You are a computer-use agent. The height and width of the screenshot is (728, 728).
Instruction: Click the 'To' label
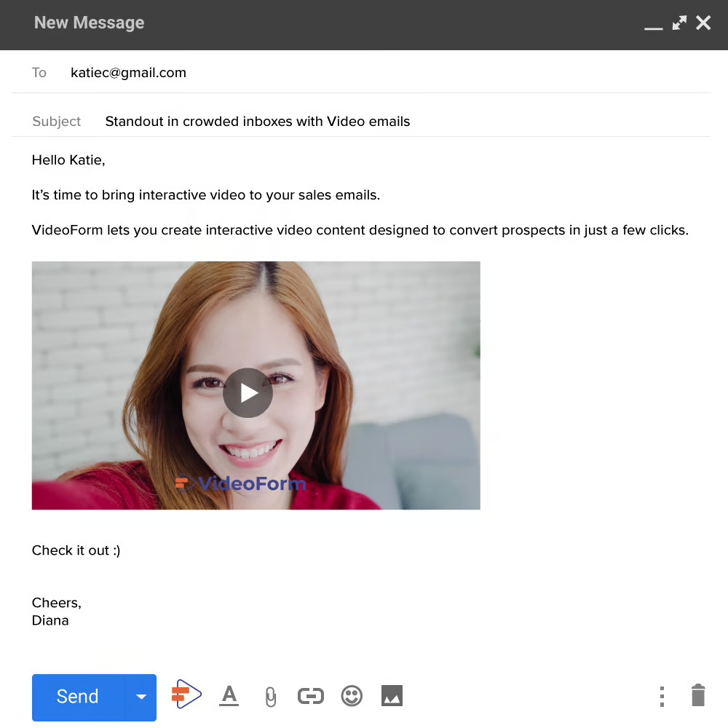39,72
